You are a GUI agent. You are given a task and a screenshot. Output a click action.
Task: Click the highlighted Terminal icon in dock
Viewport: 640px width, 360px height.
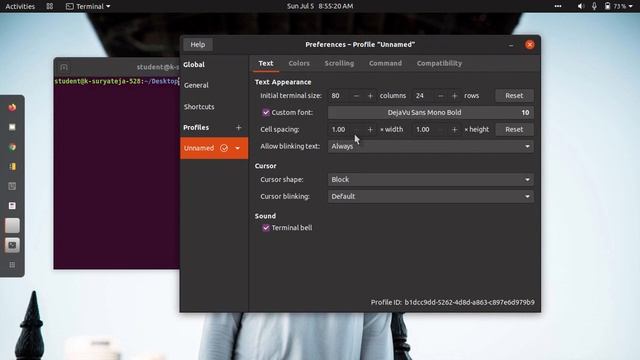(12, 245)
